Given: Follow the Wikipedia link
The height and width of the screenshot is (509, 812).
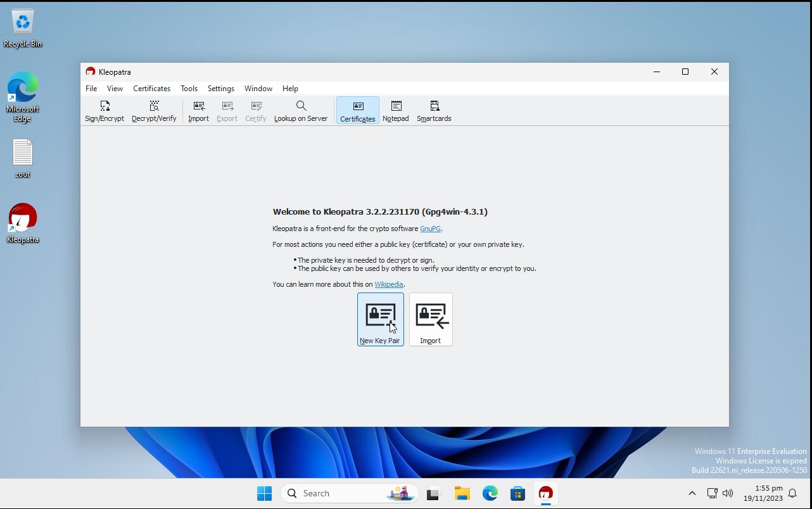Looking at the screenshot, I should 388,284.
